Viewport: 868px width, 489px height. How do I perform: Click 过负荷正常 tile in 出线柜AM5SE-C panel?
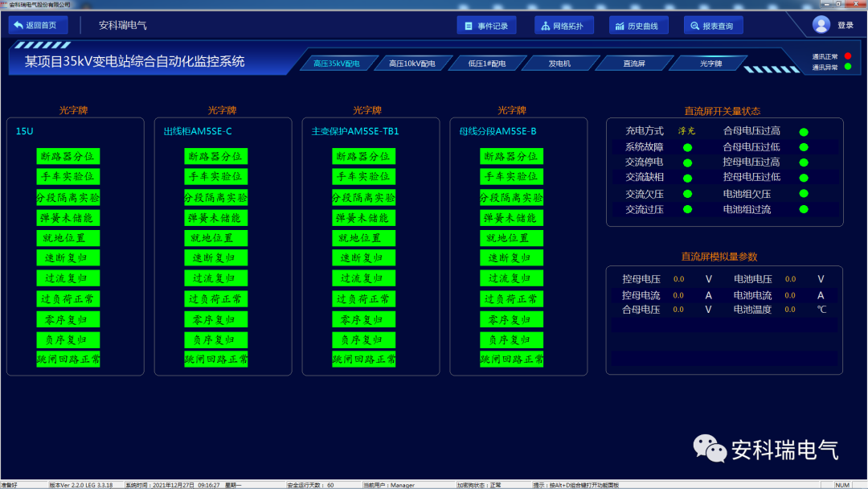pyautogui.click(x=216, y=299)
